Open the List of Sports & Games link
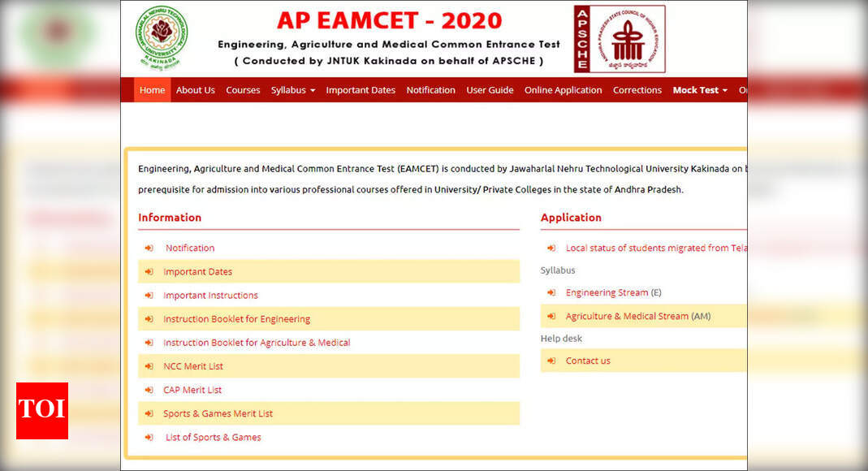The image size is (868, 471). 213,437
